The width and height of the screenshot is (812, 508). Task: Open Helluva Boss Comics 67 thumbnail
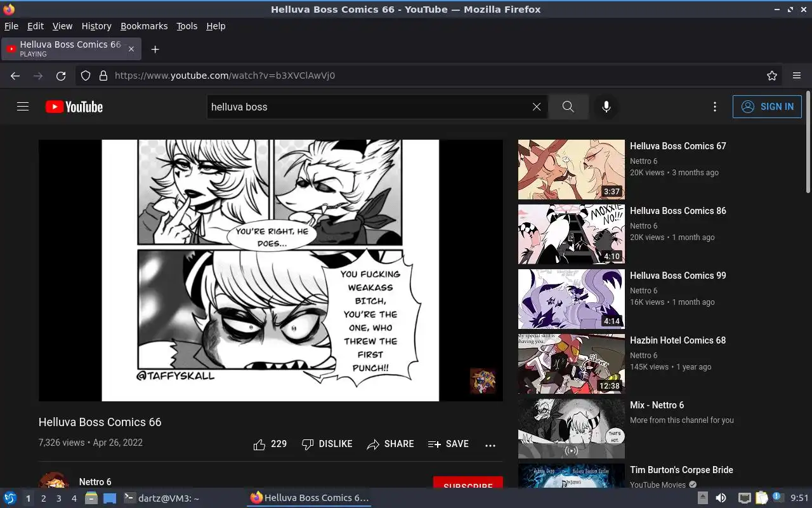coord(572,170)
